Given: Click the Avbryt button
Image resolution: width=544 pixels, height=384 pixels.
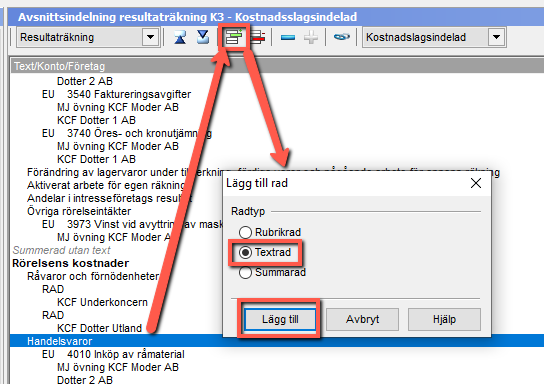Looking at the screenshot, I should pos(362,319).
